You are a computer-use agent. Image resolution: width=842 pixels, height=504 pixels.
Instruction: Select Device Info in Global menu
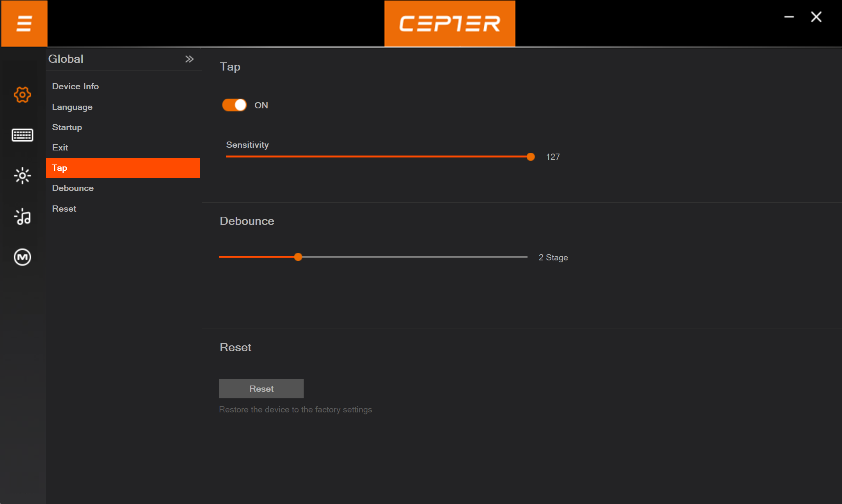[75, 87]
